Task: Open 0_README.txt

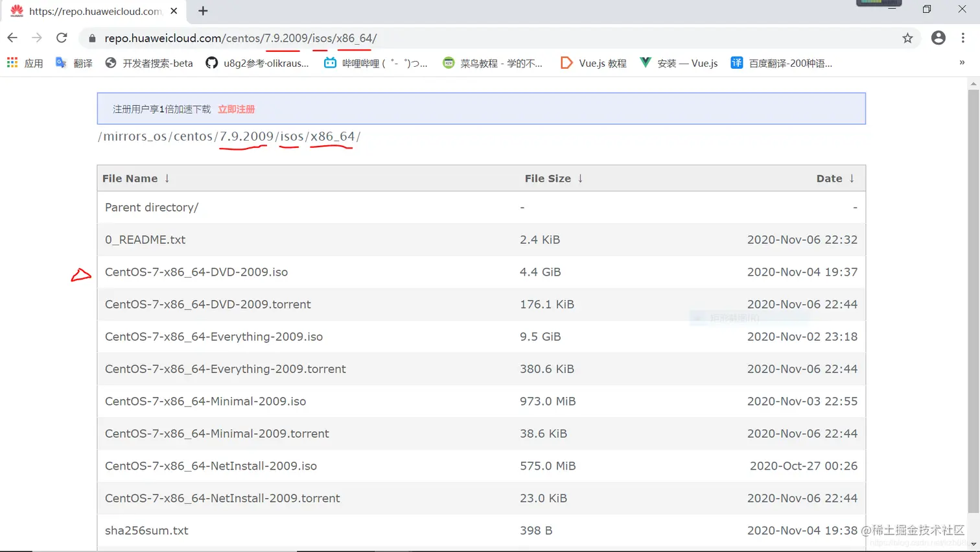Action: tap(145, 240)
